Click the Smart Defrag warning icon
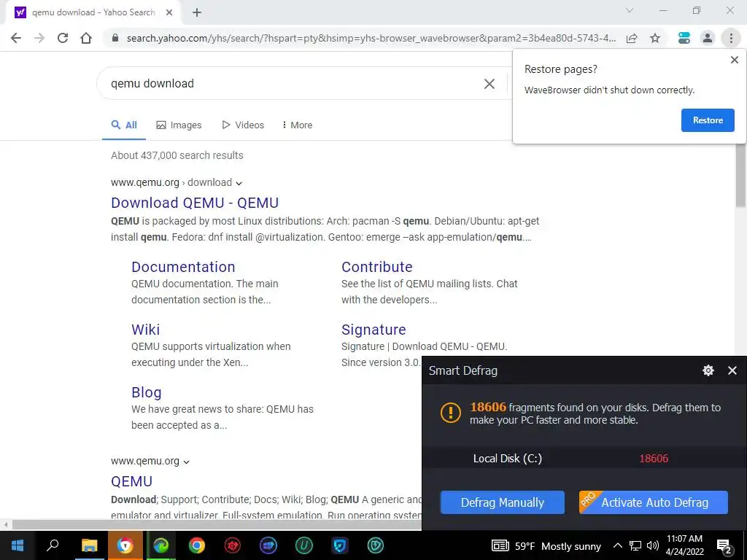 point(450,413)
